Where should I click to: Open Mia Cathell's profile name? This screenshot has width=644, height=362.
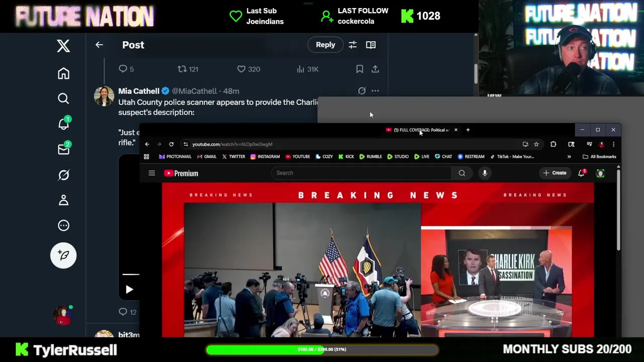coord(139,91)
